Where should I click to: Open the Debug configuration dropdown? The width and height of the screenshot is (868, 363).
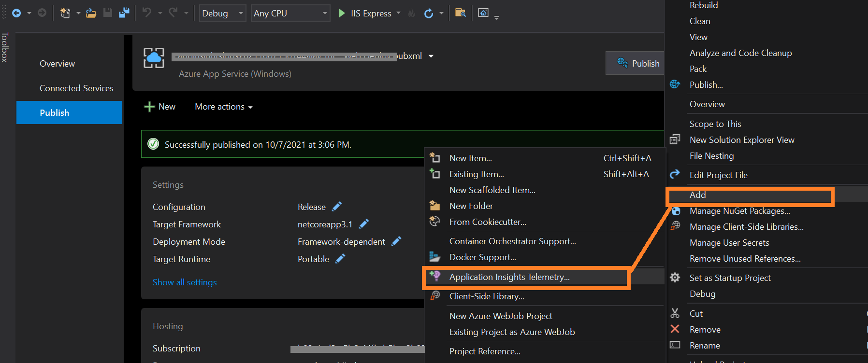[x=223, y=13]
